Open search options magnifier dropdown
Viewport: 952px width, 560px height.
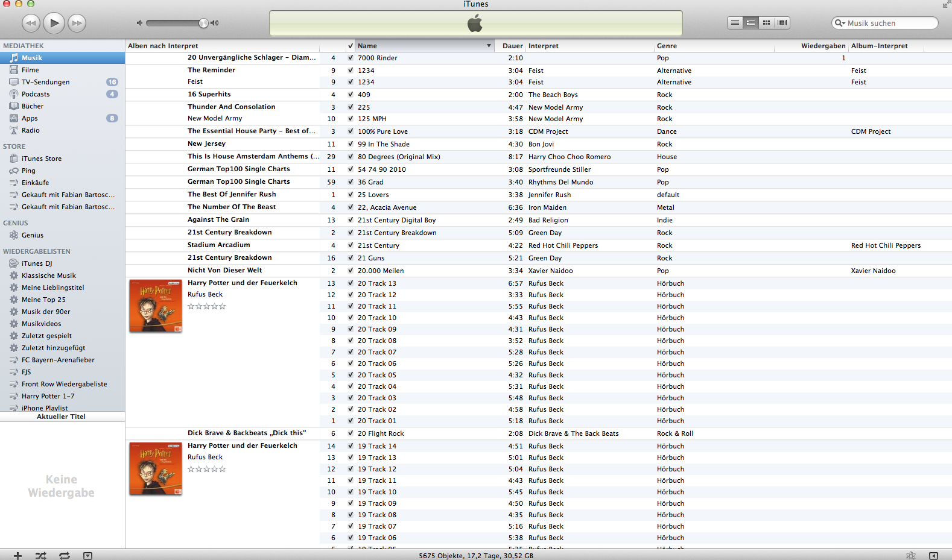click(839, 23)
